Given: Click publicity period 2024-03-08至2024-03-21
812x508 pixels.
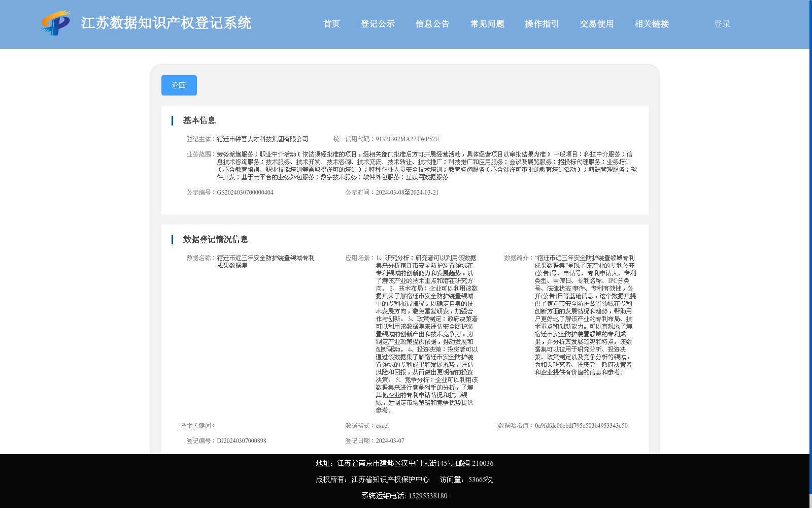Looking at the screenshot, I should pyautogui.click(x=407, y=193).
